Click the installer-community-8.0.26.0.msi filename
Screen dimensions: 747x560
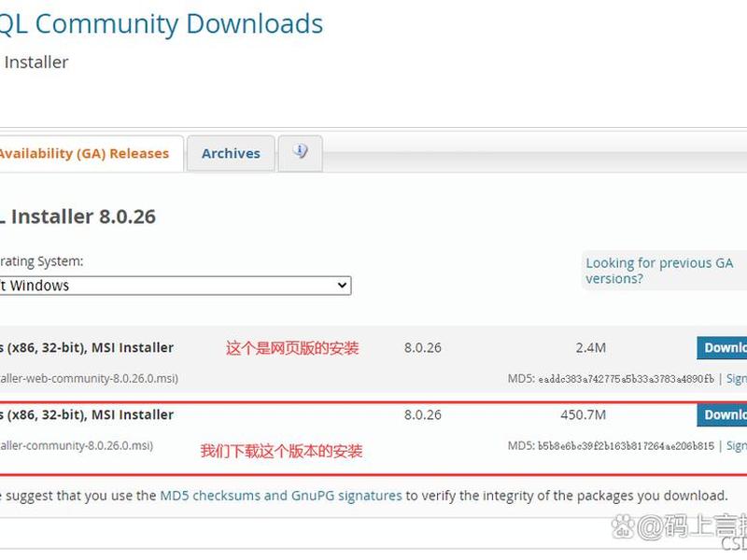(77, 446)
